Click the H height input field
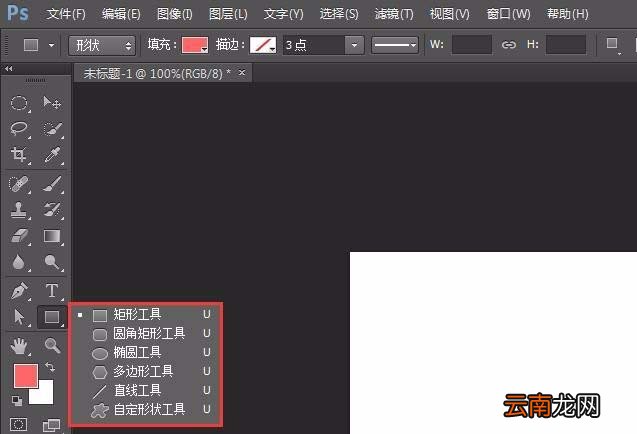This screenshot has height=434, width=637. click(566, 45)
